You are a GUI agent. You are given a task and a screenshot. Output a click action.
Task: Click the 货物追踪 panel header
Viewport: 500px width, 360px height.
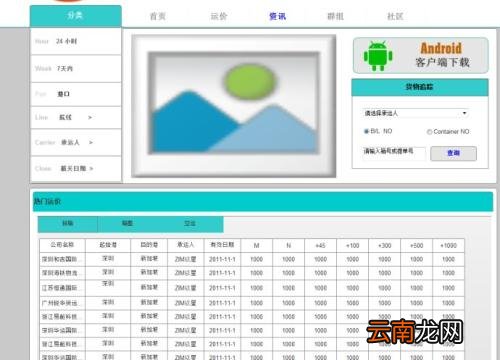click(x=420, y=87)
